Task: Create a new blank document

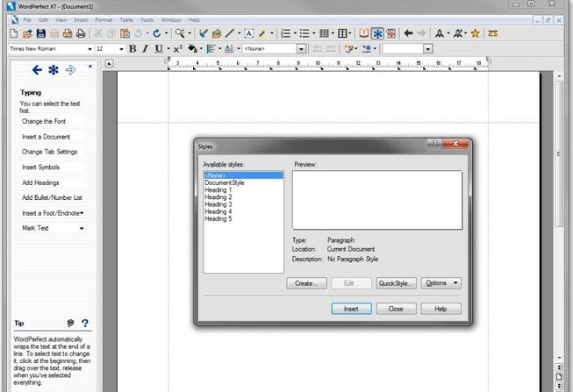Action: click(x=13, y=33)
